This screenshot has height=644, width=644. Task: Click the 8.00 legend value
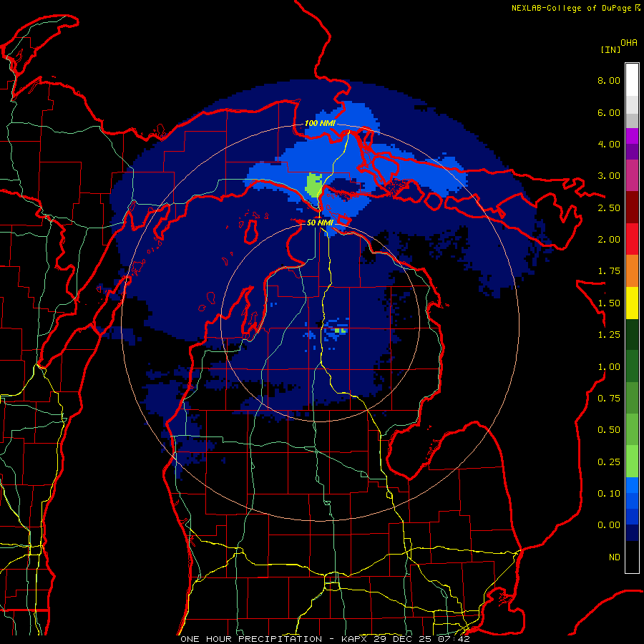click(x=609, y=80)
